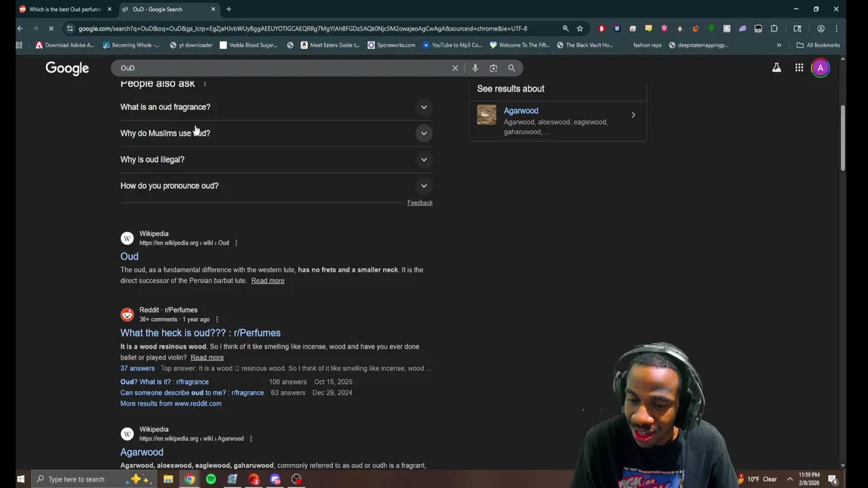Open File Explorer from the taskbar
The width and height of the screenshot is (868, 488).
168,479
